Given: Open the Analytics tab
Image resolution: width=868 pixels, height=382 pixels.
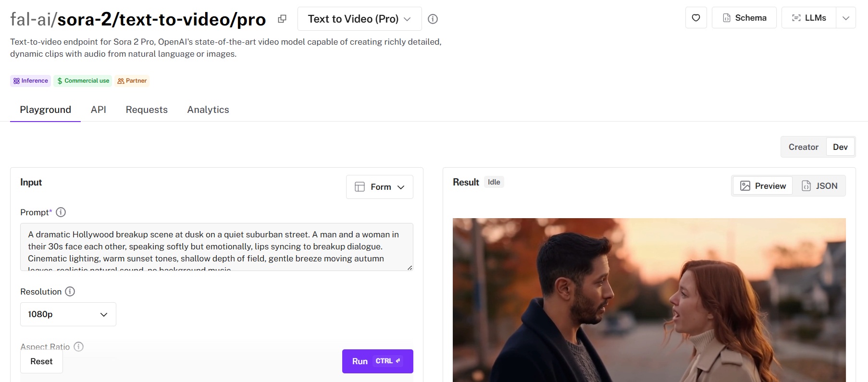Looking at the screenshot, I should click(x=208, y=110).
